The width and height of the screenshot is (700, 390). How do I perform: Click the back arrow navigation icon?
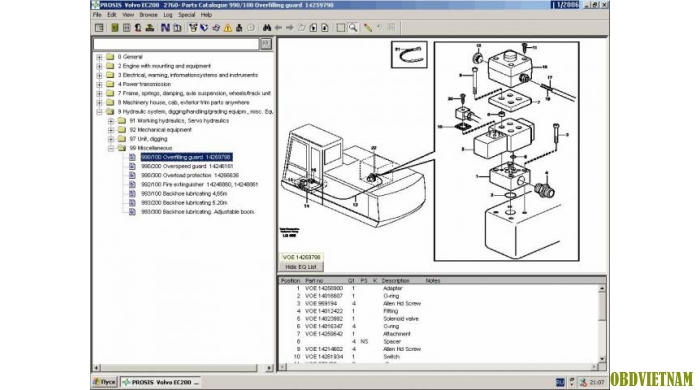point(278,28)
